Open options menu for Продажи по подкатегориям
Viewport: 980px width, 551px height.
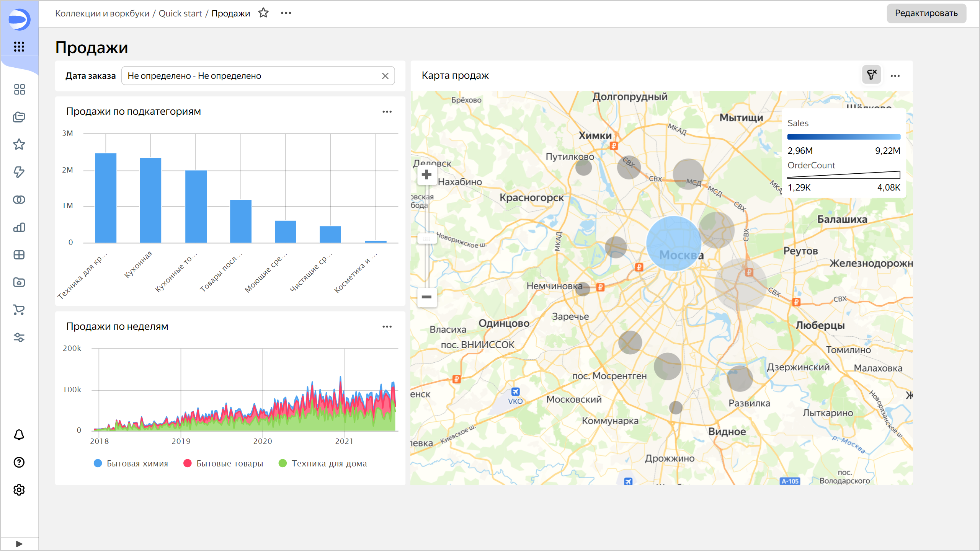click(x=387, y=111)
